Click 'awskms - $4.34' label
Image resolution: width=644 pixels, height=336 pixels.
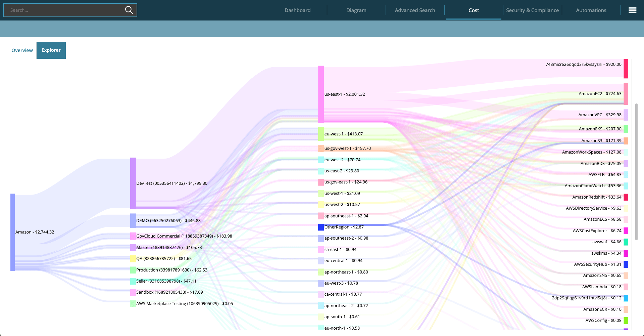(x=606, y=253)
